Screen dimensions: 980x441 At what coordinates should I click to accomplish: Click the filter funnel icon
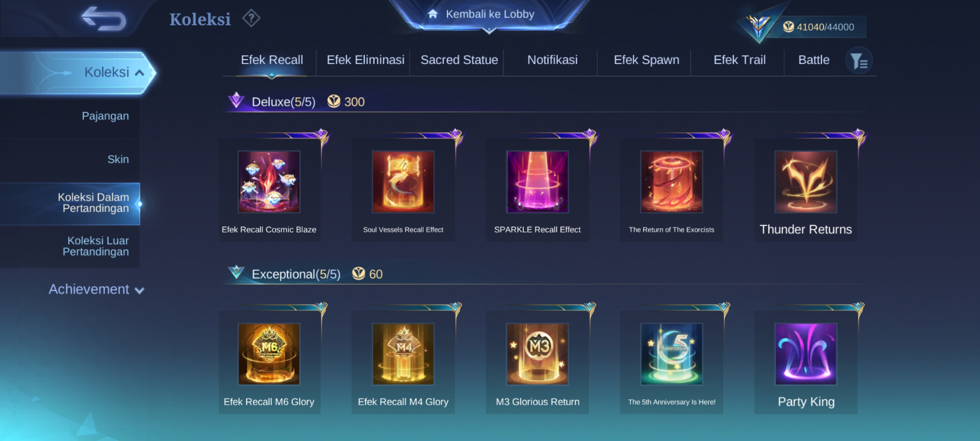click(859, 61)
